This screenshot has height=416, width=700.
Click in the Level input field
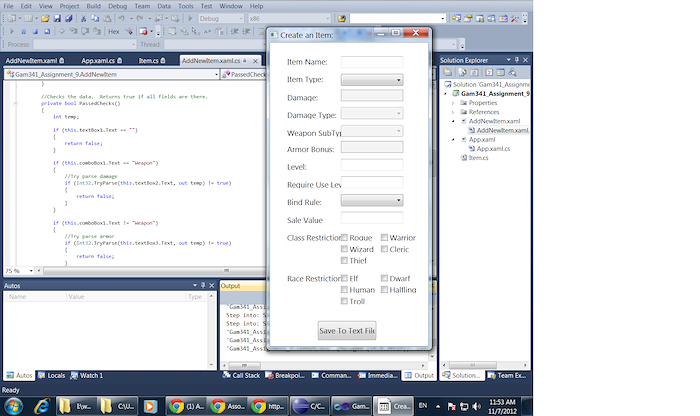pyautogui.click(x=372, y=165)
